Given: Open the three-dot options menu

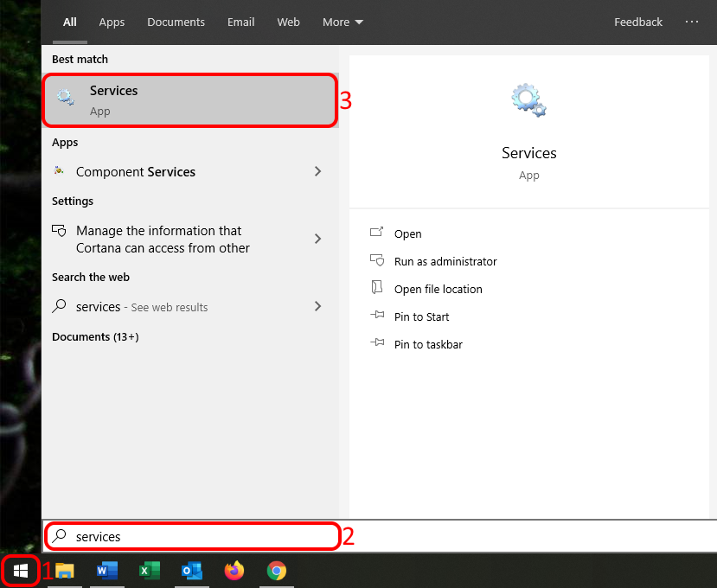Looking at the screenshot, I should (x=691, y=22).
